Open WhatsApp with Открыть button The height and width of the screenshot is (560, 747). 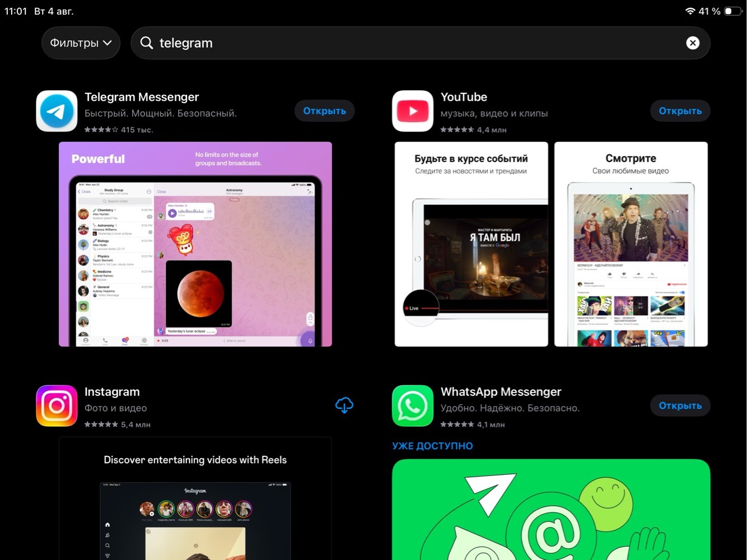[680, 406]
